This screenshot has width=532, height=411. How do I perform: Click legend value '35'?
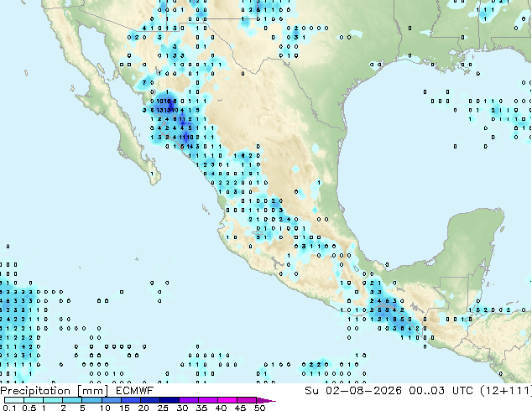[201, 408]
